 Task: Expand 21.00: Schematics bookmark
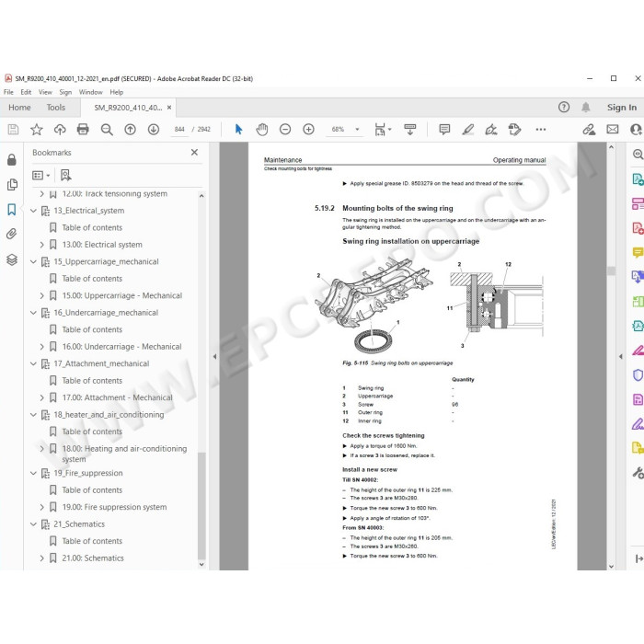click(x=42, y=558)
